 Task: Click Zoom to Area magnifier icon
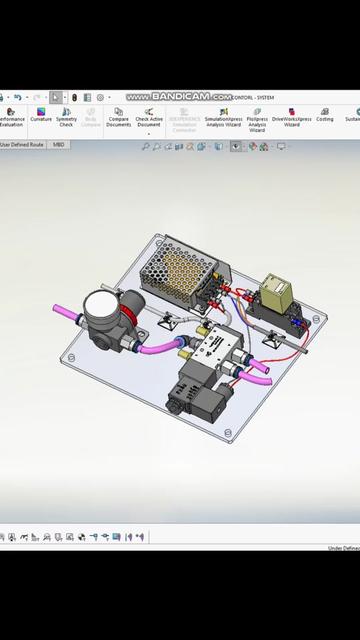click(156, 147)
